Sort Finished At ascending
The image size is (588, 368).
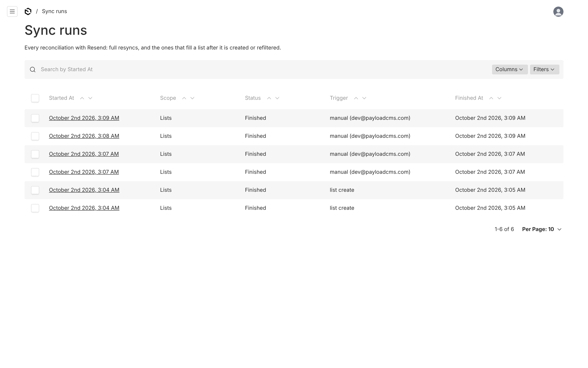(491, 98)
